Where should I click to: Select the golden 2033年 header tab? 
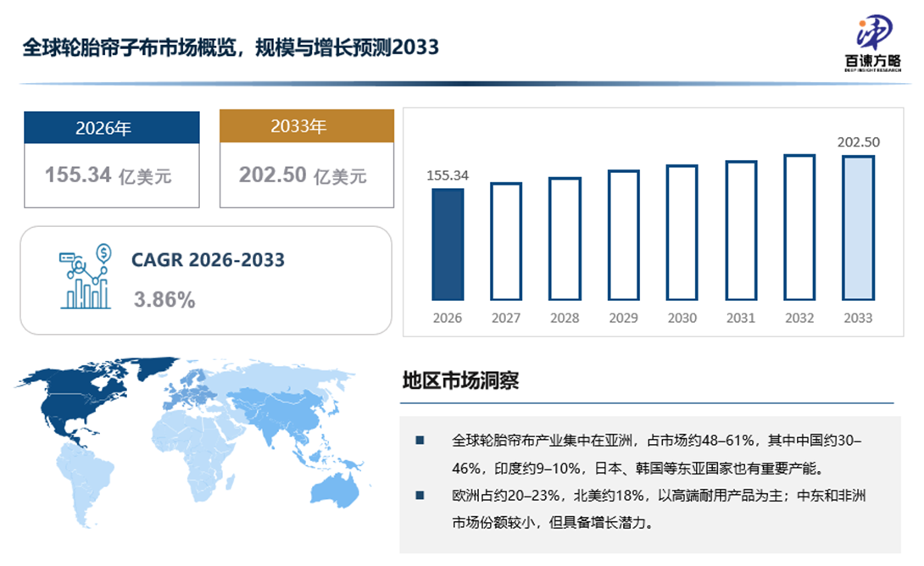point(307,126)
